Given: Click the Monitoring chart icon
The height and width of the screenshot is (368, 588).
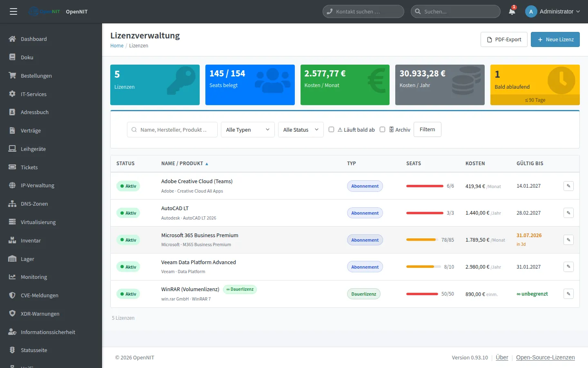Looking at the screenshot, I should (12, 277).
